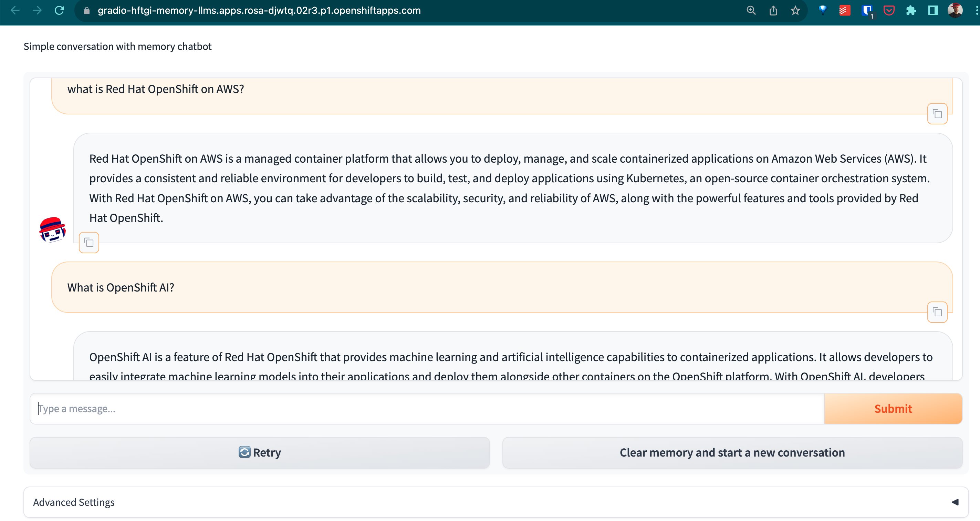Open the zoom magnifier control
The height and width of the screenshot is (521, 980).
tap(751, 11)
